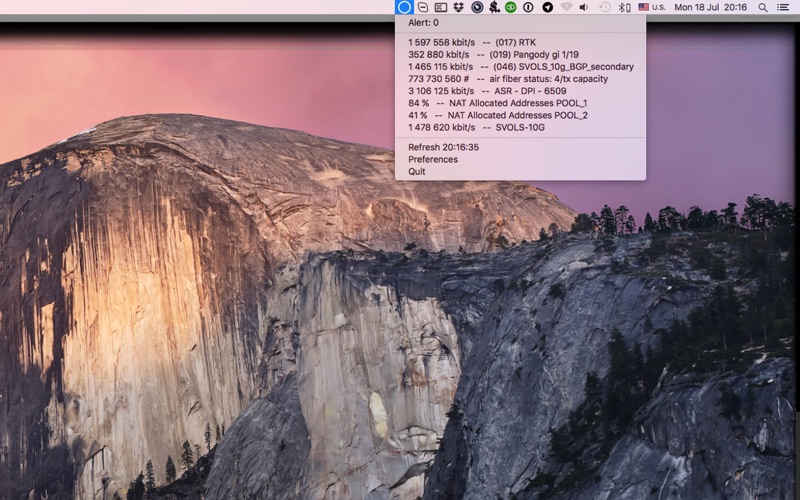Select the SVOLS-10G sensor row

(520, 128)
